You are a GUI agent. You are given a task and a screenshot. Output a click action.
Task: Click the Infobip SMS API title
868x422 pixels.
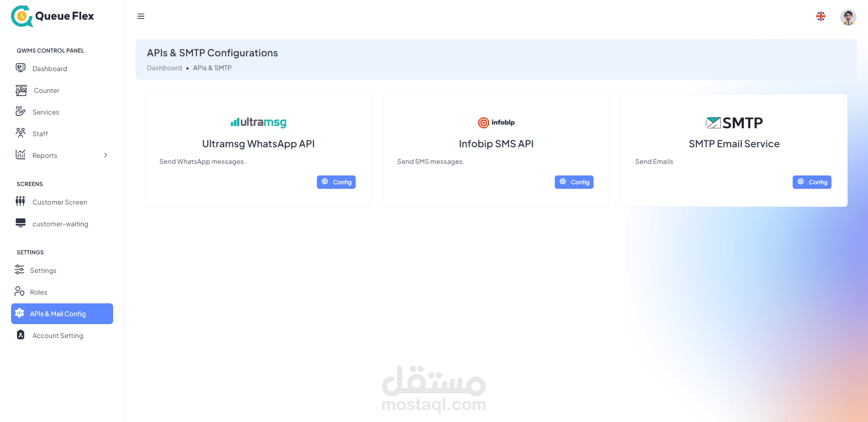[x=496, y=144]
